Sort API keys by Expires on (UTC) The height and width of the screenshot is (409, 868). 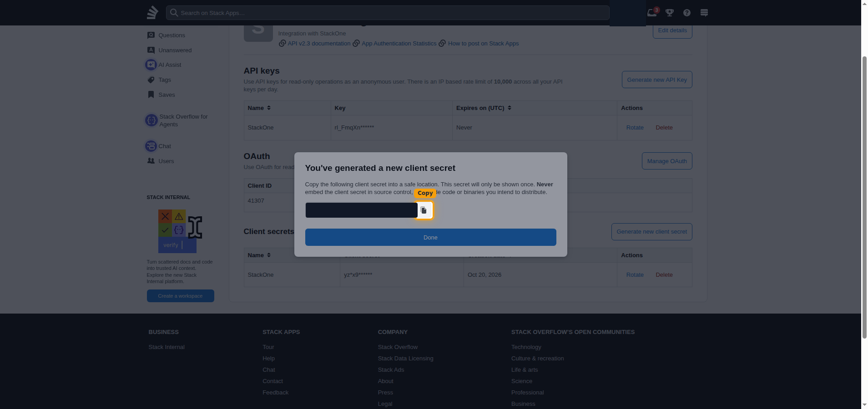coord(484,108)
